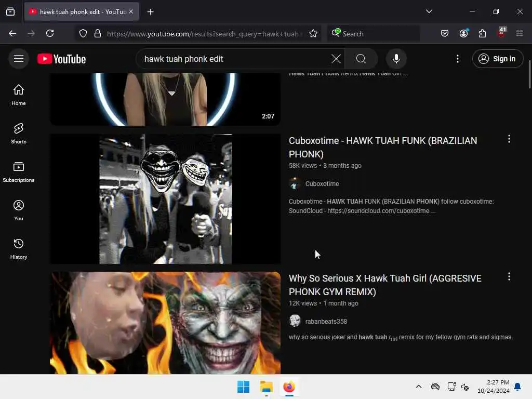This screenshot has width=532, height=399.
Task: Open the clock showing 2:27 PM
Action: (x=494, y=387)
